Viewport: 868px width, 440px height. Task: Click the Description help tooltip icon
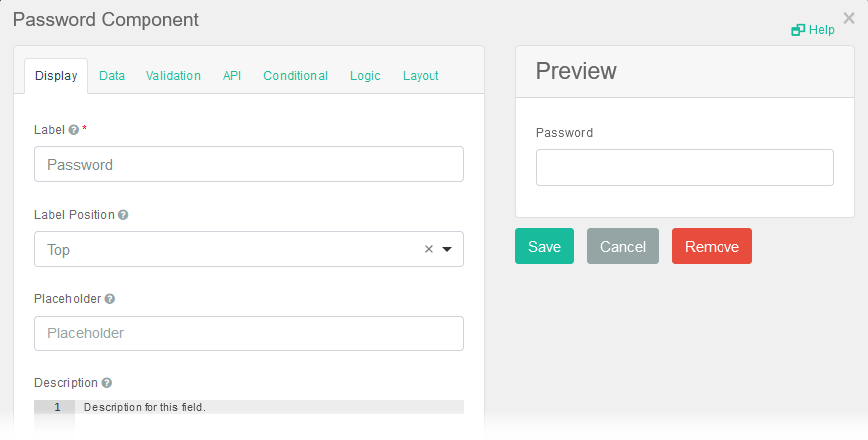point(106,383)
